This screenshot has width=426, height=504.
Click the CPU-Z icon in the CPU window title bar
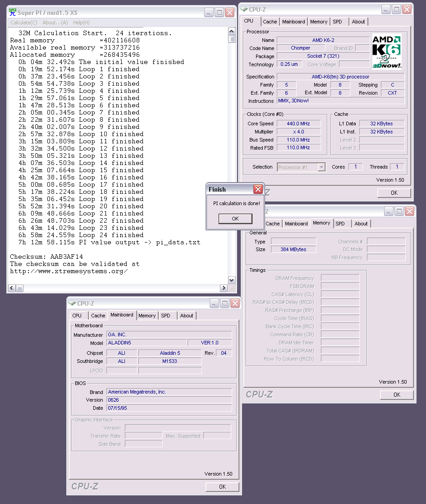pyautogui.click(x=244, y=9)
